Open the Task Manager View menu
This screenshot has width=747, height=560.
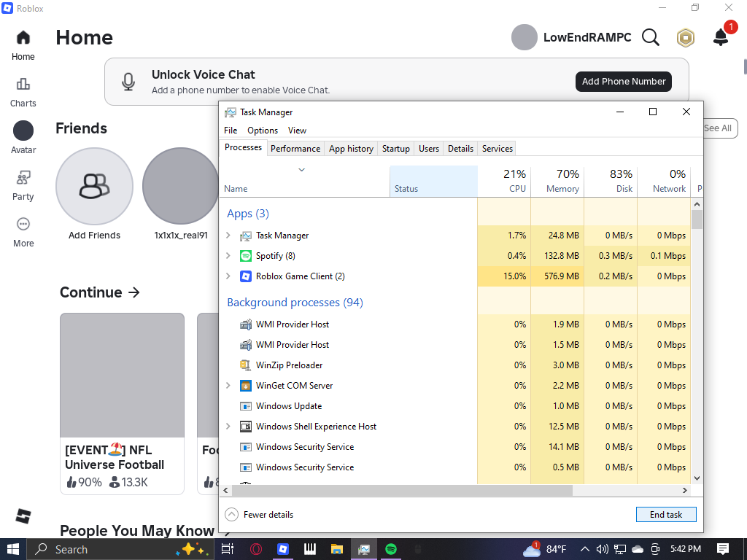point(297,131)
